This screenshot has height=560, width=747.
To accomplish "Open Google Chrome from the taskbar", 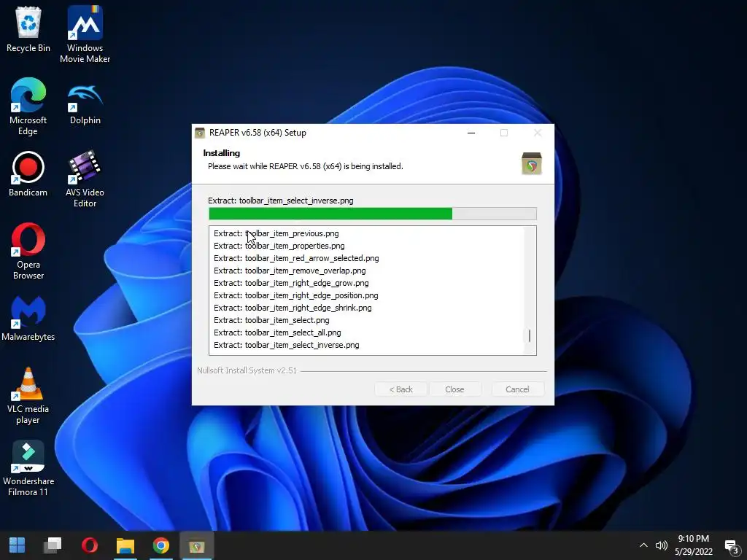I will (161, 545).
